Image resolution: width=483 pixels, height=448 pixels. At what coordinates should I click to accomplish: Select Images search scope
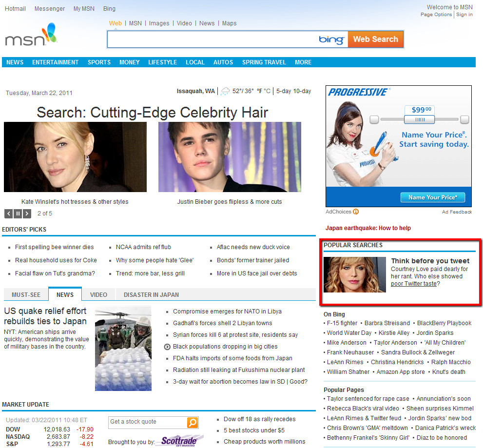pos(159,23)
